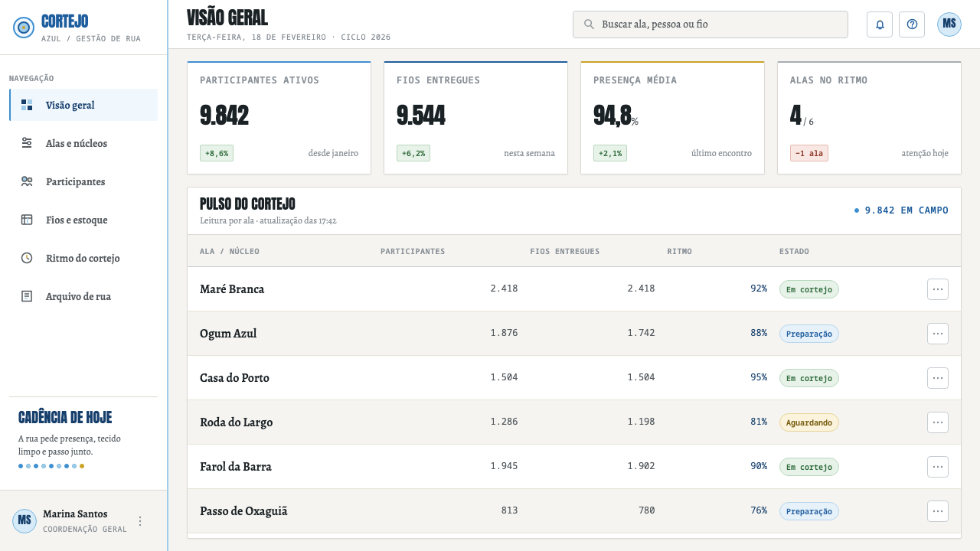Open the help question-mark icon
The image size is (980, 551).
pos(912,24)
